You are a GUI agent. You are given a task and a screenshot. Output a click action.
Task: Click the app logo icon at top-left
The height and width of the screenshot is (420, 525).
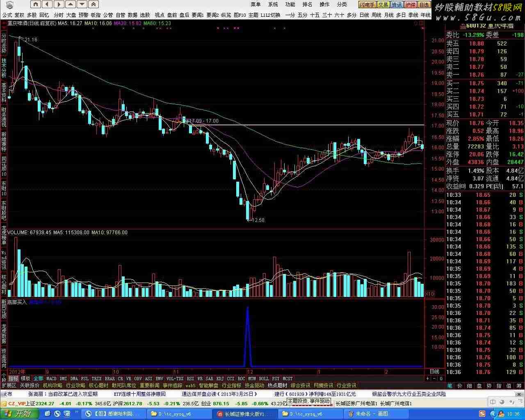(x=9, y=5)
